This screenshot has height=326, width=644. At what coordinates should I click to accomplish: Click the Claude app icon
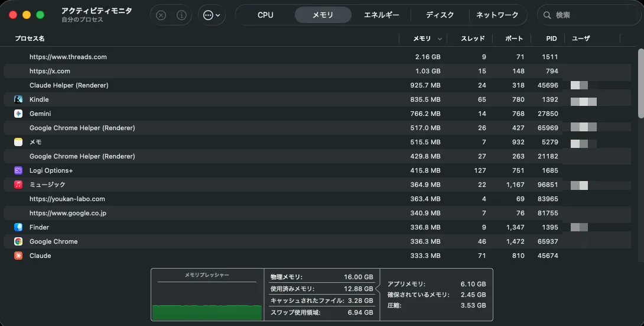point(18,256)
